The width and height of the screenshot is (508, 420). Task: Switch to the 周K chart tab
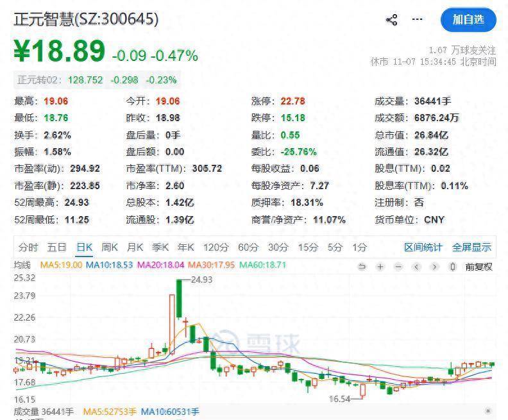110,248
